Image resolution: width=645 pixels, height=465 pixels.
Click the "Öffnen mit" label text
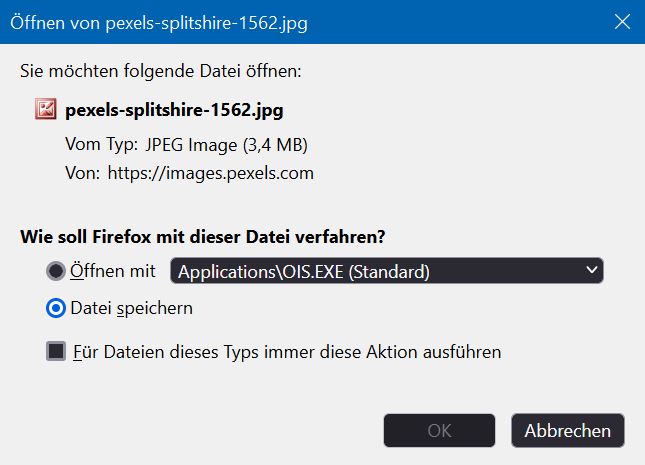point(113,271)
